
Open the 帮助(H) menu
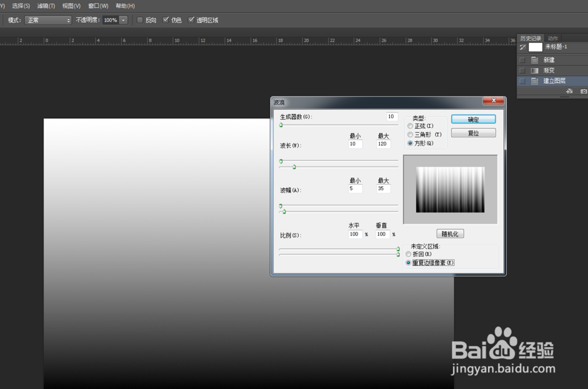click(125, 6)
